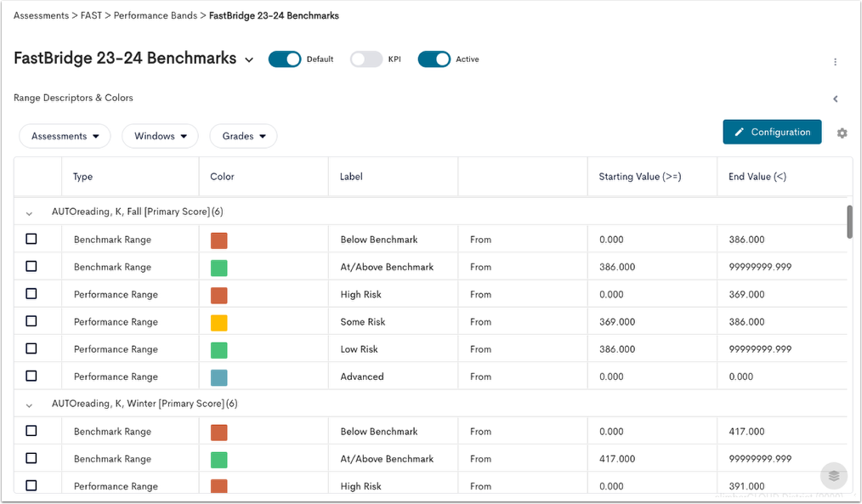Check the Winter Below Benchmark row checkbox
This screenshot has width=862, height=504.
click(x=31, y=431)
